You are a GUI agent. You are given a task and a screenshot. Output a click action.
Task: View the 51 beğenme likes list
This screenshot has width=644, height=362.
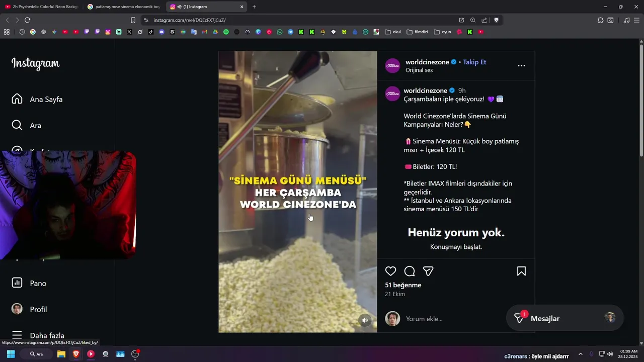coord(403,285)
